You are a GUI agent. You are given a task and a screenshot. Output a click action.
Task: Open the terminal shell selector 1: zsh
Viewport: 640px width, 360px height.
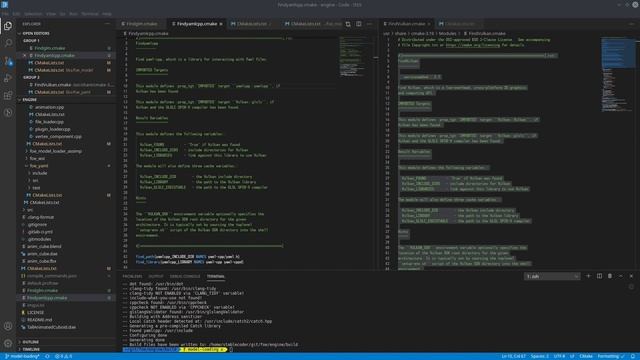(552, 276)
